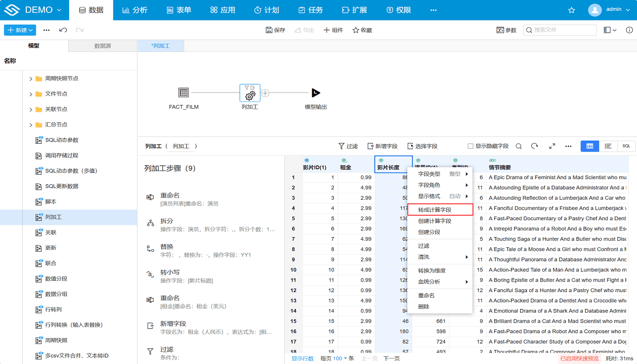Click the 新增字段 (add field) icon
This screenshot has width=637, height=364.
[382, 146]
